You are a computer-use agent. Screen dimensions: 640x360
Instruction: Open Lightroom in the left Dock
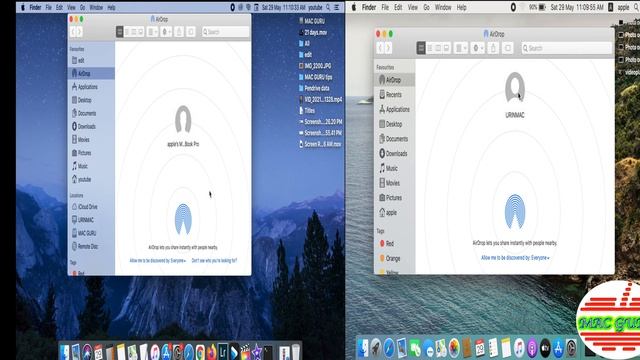[222, 352]
